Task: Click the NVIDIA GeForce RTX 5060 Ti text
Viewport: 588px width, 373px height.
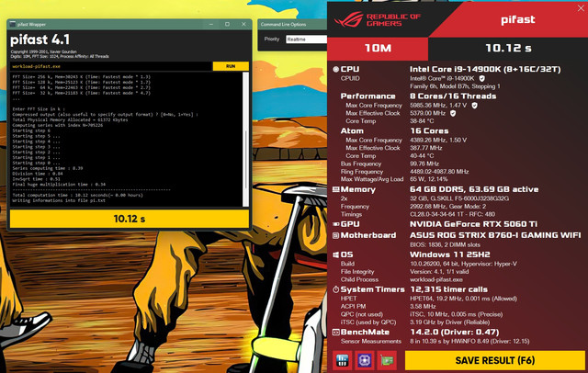Action: tap(473, 224)
